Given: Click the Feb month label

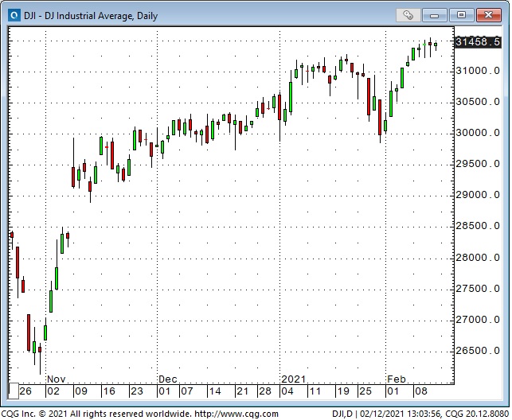Looking at the screenshot, I should [396, 379].
